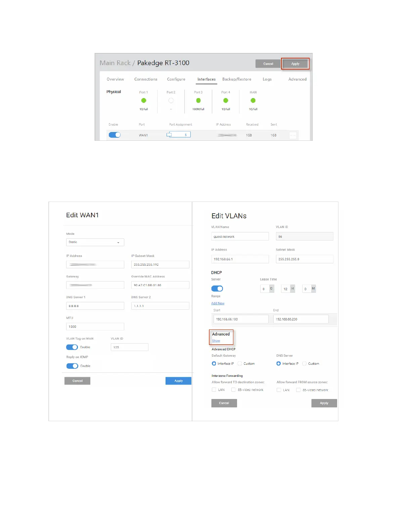Click the Port 3 green status indicator
The image size is (411, 532).
(198, 100)
